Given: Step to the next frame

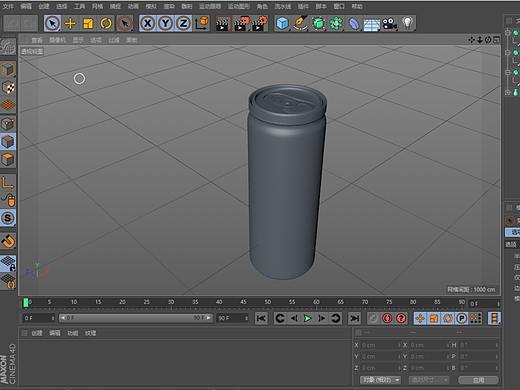Looking at the screenshot, I should click(321, 318).
